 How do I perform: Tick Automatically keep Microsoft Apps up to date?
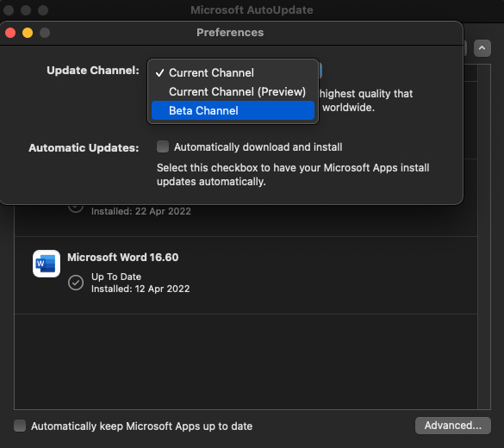20,426
